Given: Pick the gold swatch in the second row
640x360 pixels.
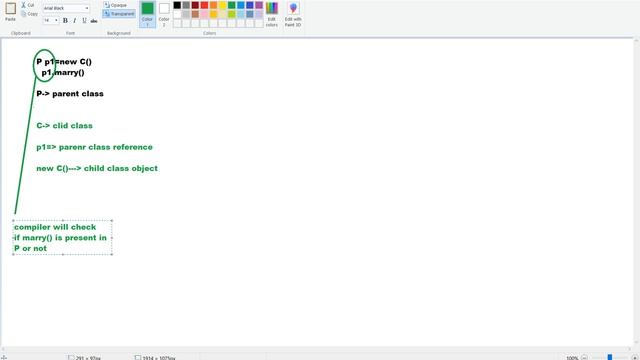Looking at the screenshot, I should pyautogui.click(x=213, y=14).
